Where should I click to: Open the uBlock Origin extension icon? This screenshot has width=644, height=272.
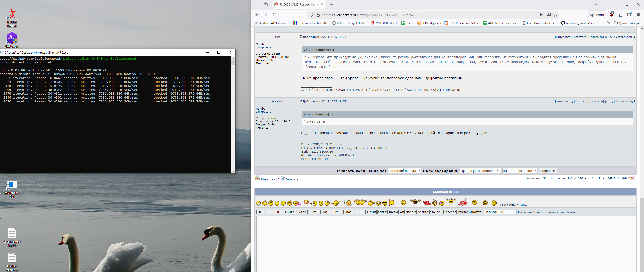point(611,15)
